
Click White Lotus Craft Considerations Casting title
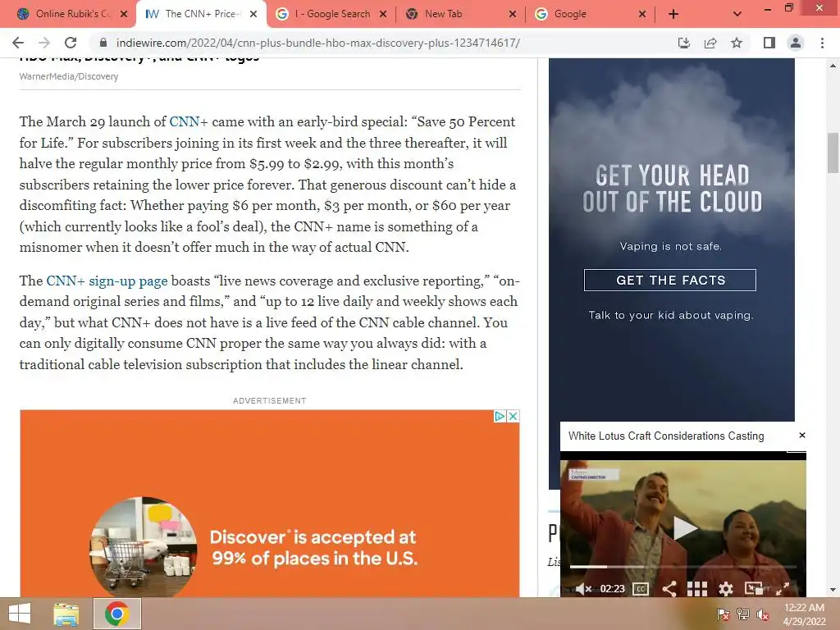coord(666,436)
